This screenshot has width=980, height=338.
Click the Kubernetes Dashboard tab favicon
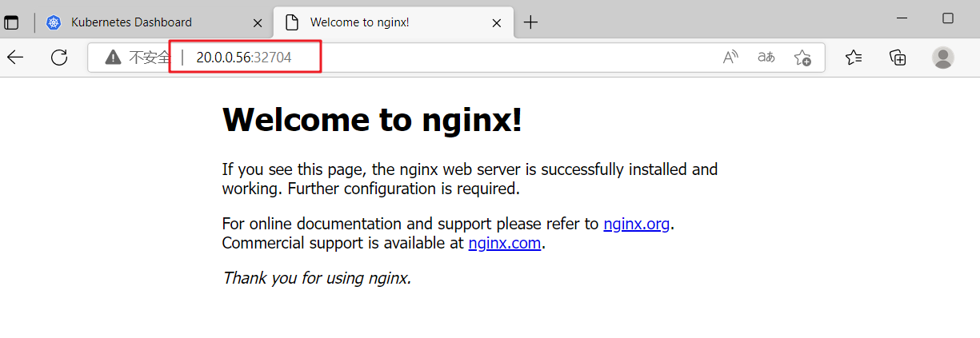point(54,22)
